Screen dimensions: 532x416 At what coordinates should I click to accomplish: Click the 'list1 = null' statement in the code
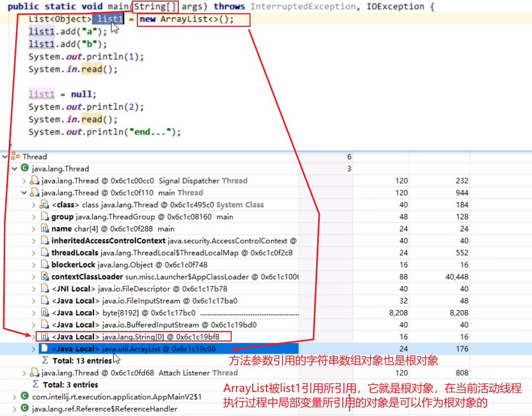pyautogui.click(x=62, y=94)
